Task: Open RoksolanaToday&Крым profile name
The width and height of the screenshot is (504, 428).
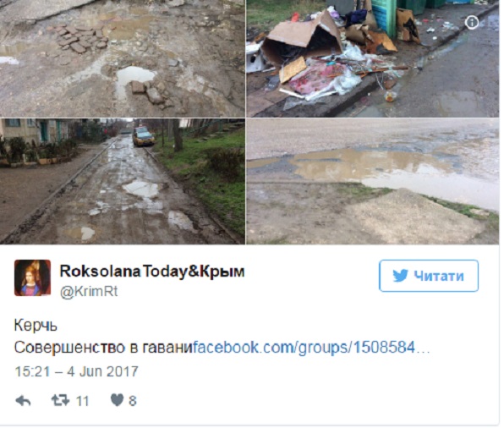Action: [152, 272]
